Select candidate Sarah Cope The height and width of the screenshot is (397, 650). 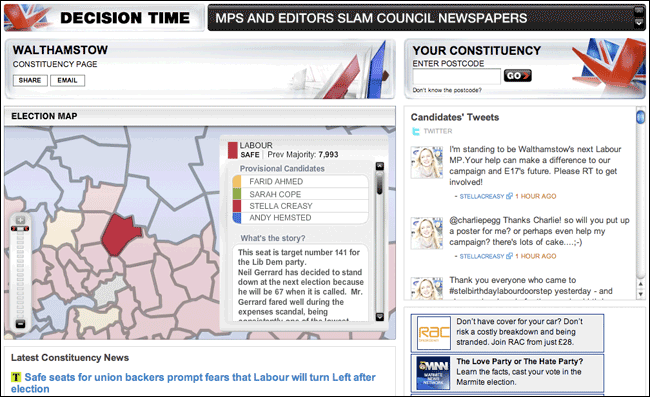pos(301,194)
